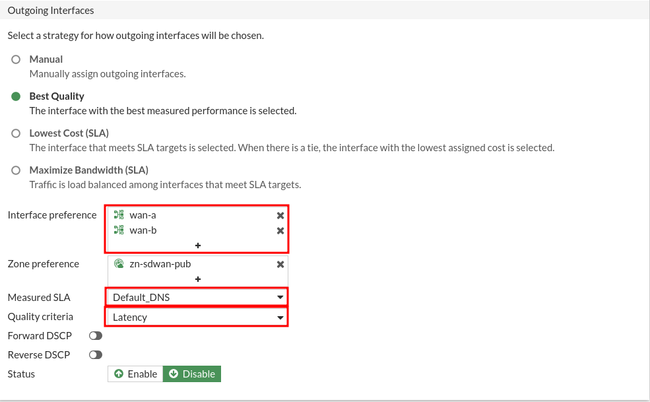Add another interface with plus icon

click(x=198, y=245)
